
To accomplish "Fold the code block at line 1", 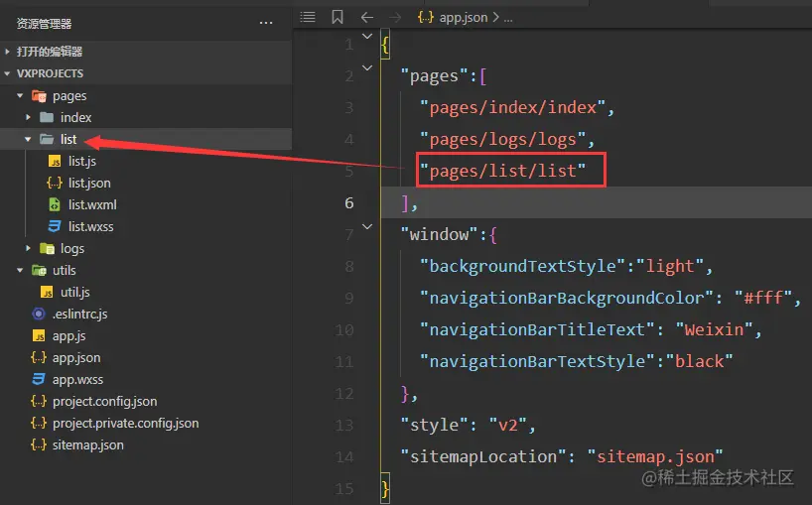I will 367,37.
